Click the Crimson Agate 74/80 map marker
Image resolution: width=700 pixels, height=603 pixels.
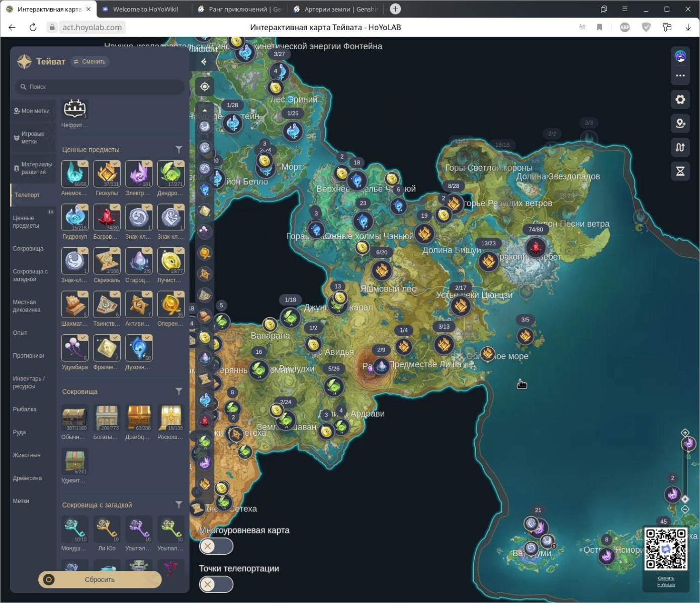(535, 247)
